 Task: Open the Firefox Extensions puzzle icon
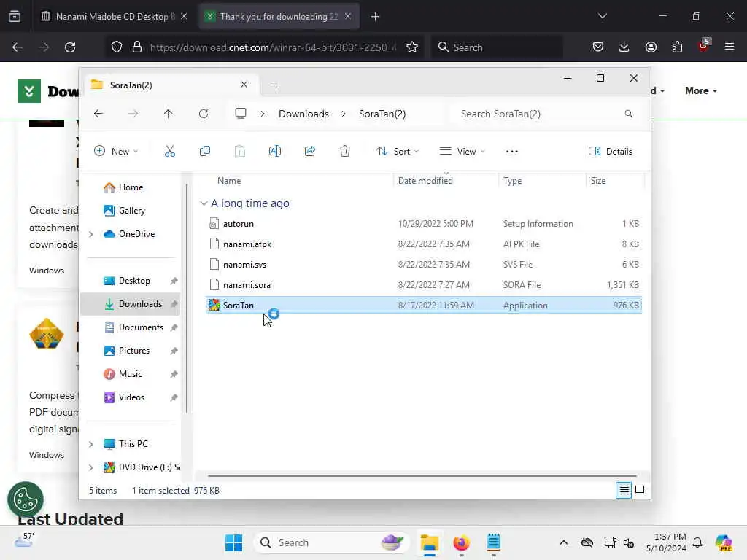tap(677, 47)
